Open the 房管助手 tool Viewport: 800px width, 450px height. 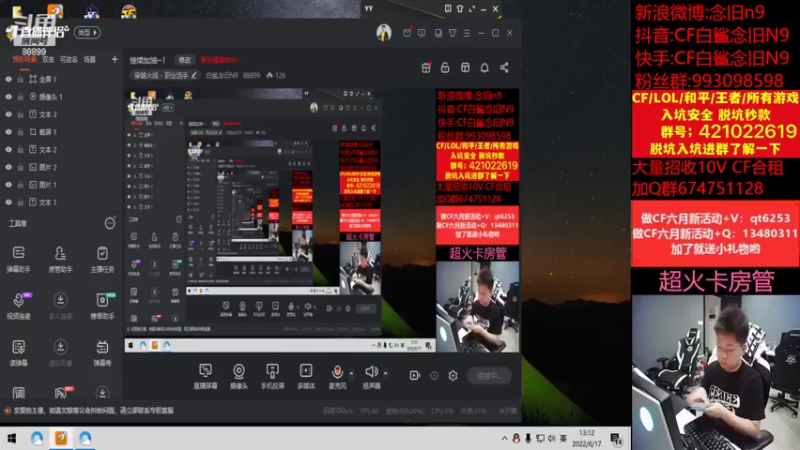(x=60, y=259)
